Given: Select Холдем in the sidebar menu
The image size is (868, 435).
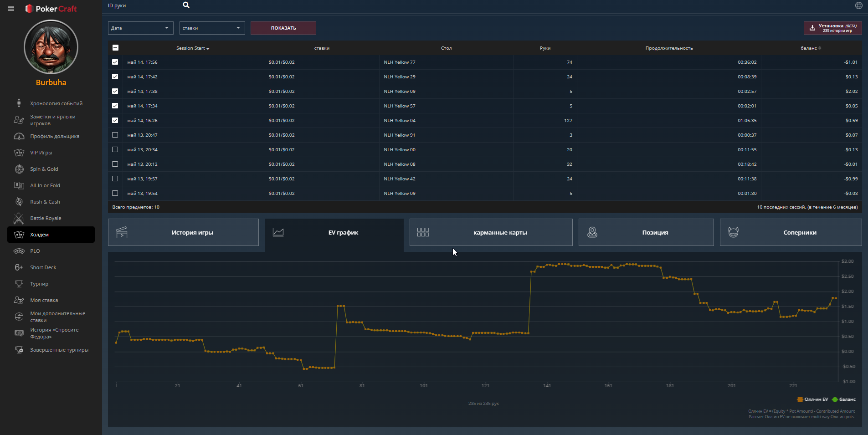Looking at the screenshot, I should [x=51, y=235].
